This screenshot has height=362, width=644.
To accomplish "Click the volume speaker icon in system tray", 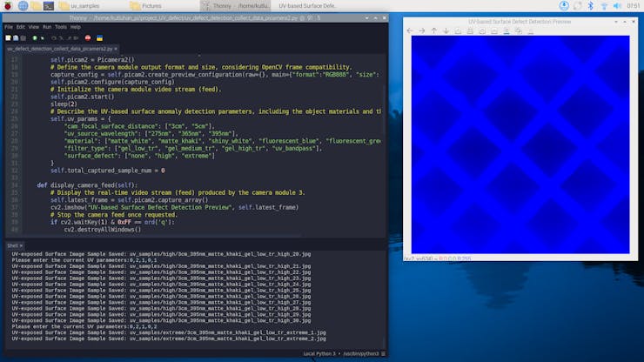I will click(617, 6).
